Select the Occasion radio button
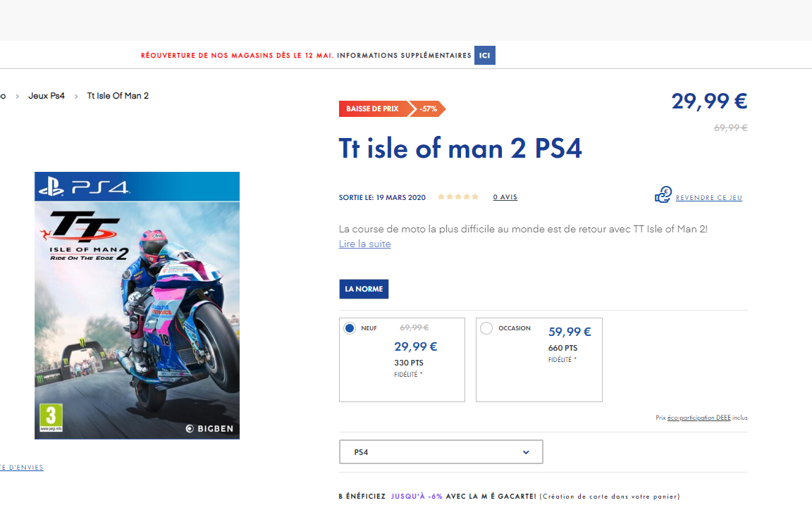The image size is (812, 512). pyautogui.click(x=486, y=328)
